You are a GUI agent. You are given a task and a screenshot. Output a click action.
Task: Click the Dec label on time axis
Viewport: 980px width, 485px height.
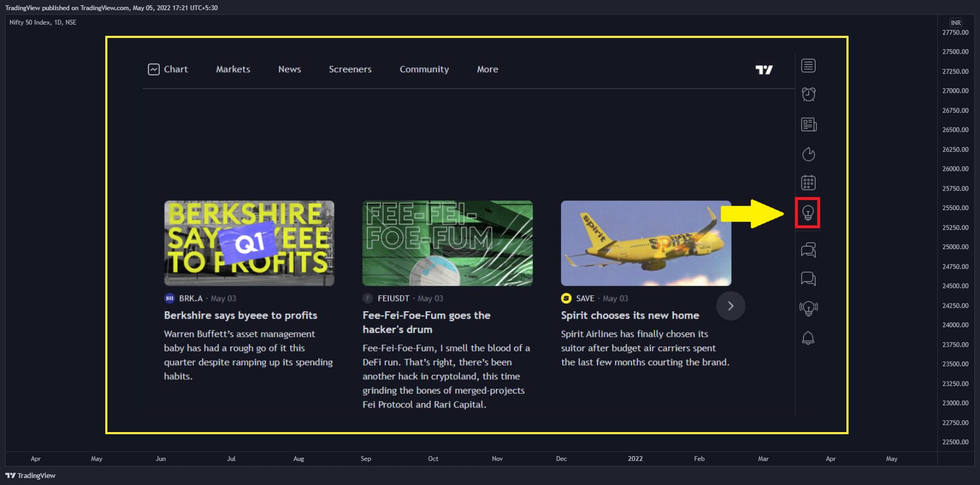(561, 459)
